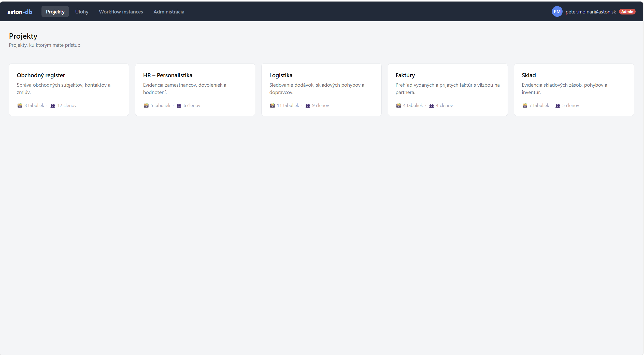Open the HR – Personalistika project card
The image size is (644, 355).
195,90
